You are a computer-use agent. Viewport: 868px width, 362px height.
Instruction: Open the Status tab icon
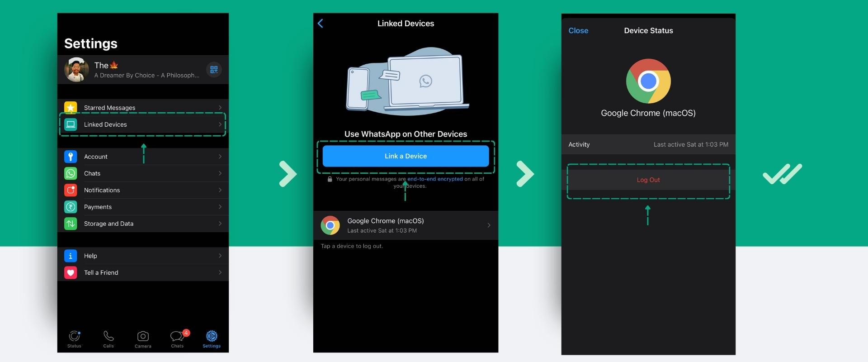[74, 336]
